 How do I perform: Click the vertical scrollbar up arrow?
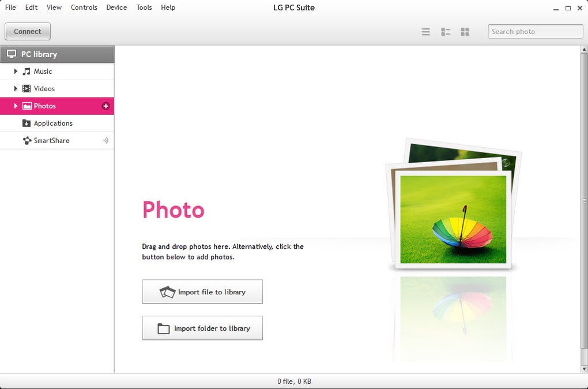[584, 49]
